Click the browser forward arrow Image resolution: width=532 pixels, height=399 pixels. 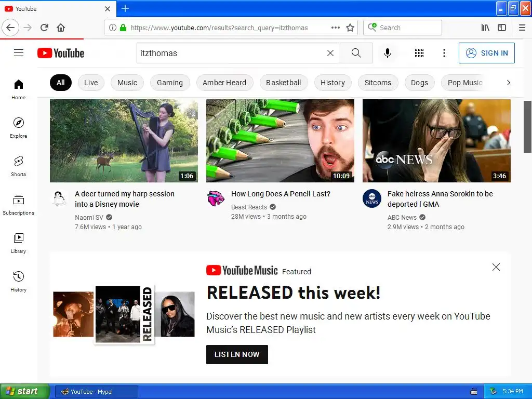pos(28,28)
